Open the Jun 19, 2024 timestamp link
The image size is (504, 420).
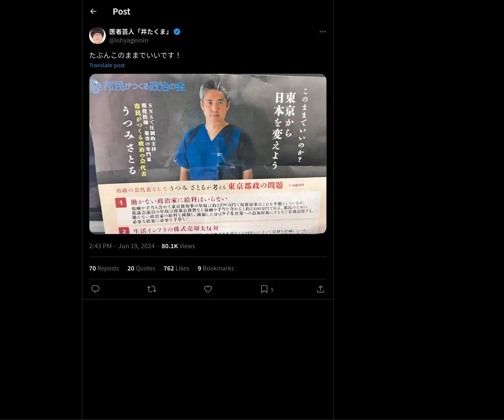coord(136,246)
